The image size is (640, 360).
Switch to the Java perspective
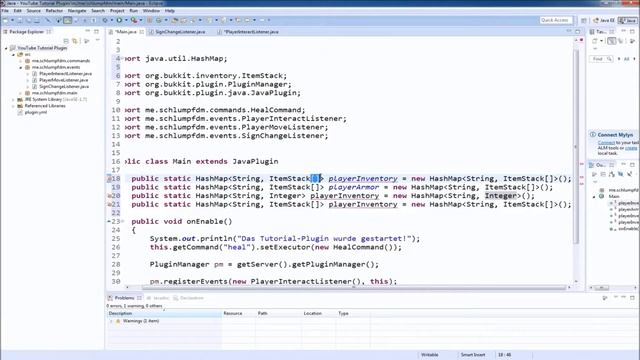628,20
